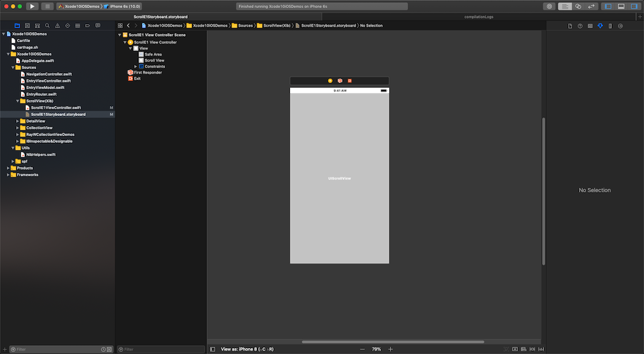Click View as: iPhone 8 button
The image size is (644, 354).
247,349
